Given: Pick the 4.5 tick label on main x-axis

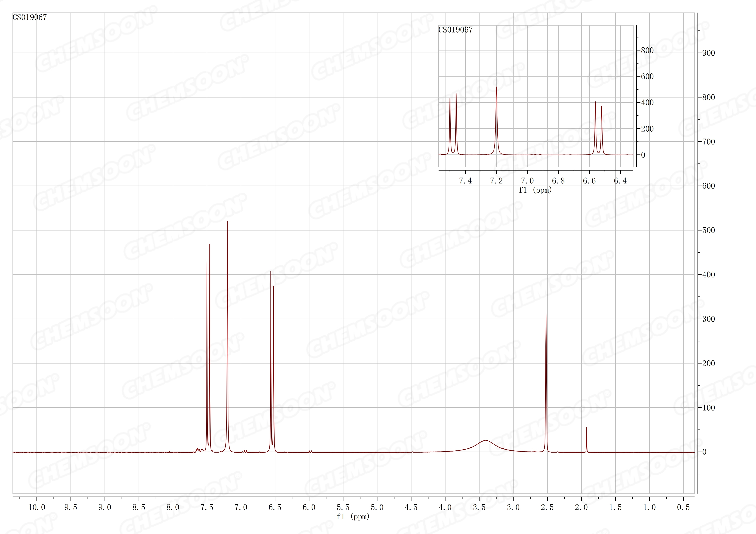Looking at the screenshot, I should pyautogui.click(x=411, y=507).
